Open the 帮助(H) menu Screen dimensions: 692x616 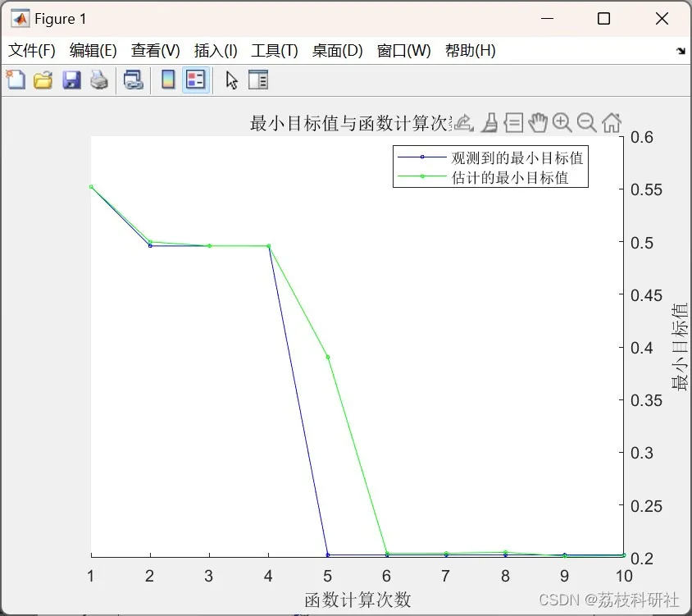pyautogui.click(x=470, y=51)
